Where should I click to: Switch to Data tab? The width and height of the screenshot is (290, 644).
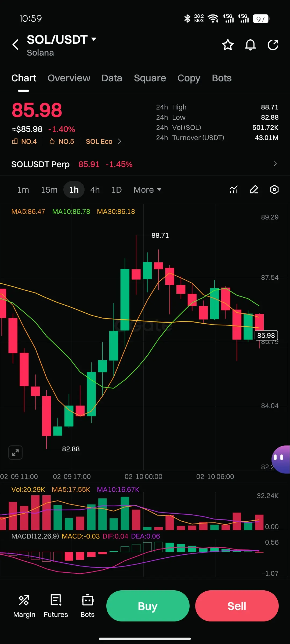(x=112, y=78)
